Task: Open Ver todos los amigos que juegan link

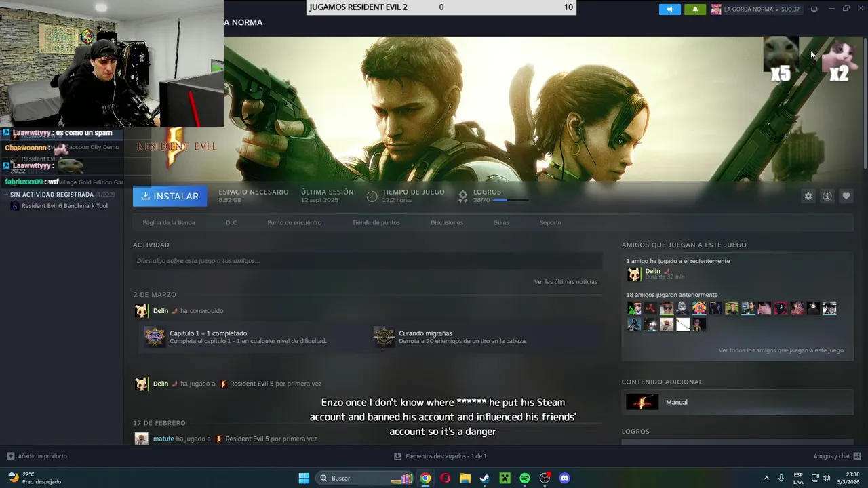Action: tap(781, 350)
